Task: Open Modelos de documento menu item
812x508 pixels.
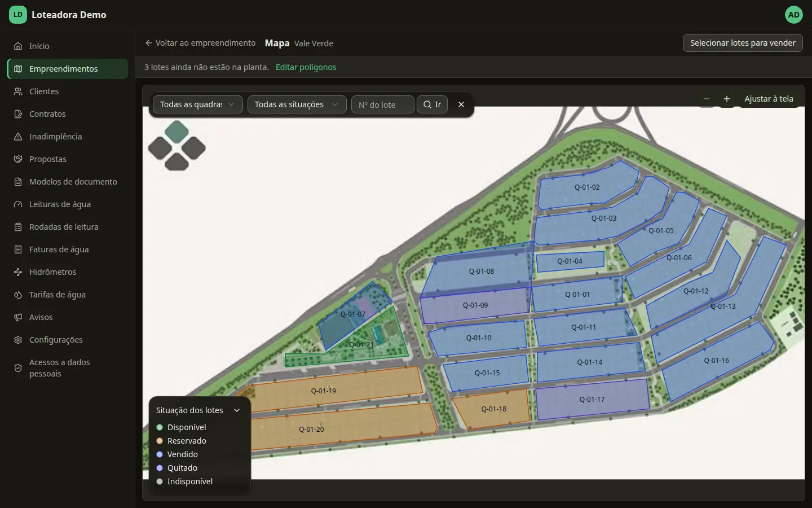Action: pyautogui.click(x=68, y=182)
